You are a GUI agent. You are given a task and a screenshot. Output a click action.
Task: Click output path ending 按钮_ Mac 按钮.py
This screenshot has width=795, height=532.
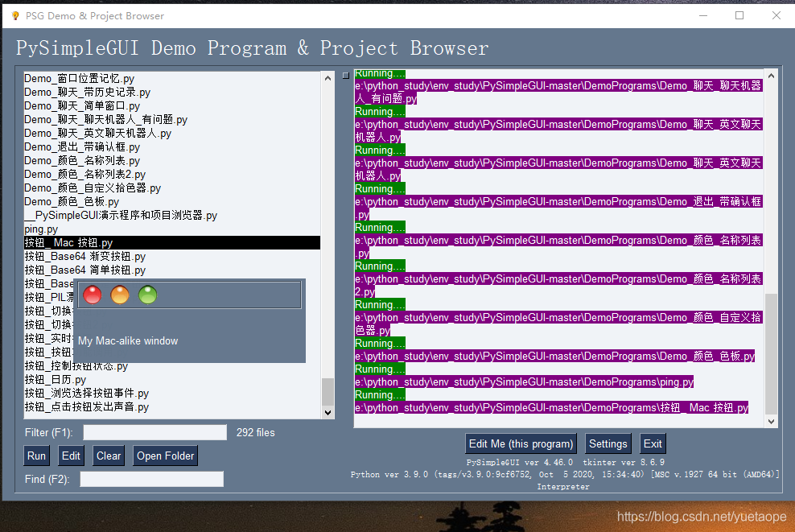pyautogui.click(x=552, y=408)
